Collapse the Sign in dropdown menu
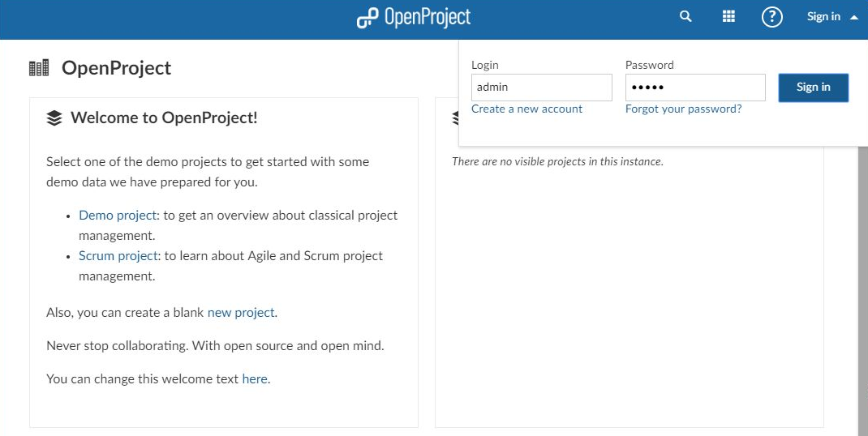This screenshot has height=436, width=868. [x=831, y=17]
